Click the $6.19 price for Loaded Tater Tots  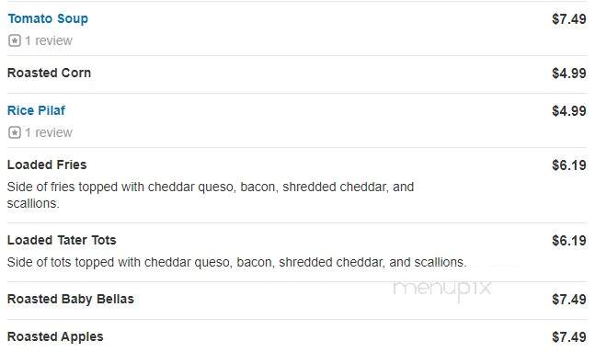coord(569,241)
